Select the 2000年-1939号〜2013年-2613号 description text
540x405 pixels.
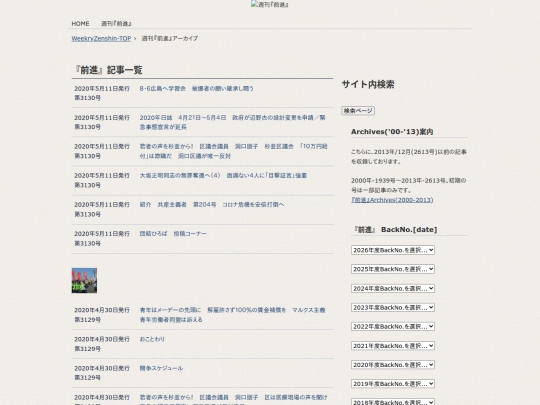[408, 185]
